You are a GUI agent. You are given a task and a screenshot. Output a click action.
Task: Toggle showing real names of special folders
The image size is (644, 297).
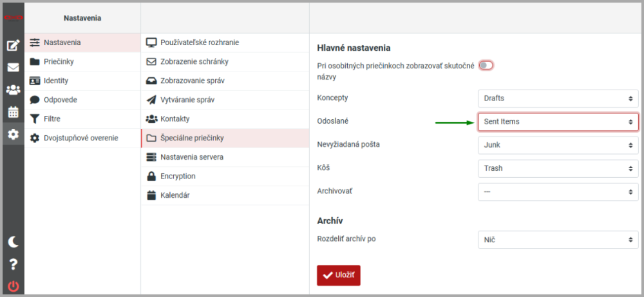[486, 65]
